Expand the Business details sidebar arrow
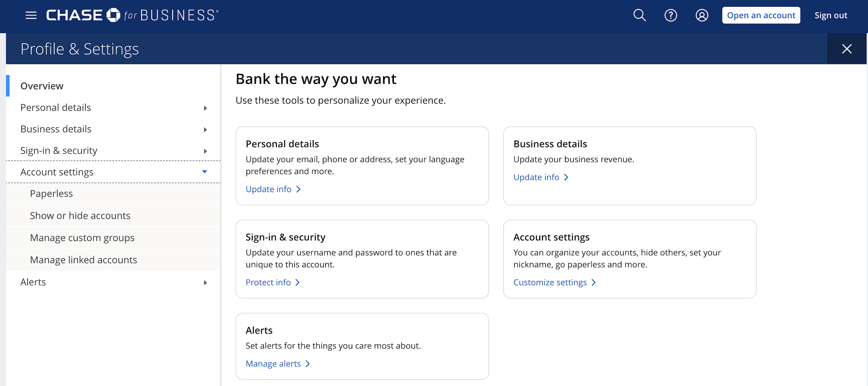The height and width of the screenshot is (386, 868). (205, 130)
